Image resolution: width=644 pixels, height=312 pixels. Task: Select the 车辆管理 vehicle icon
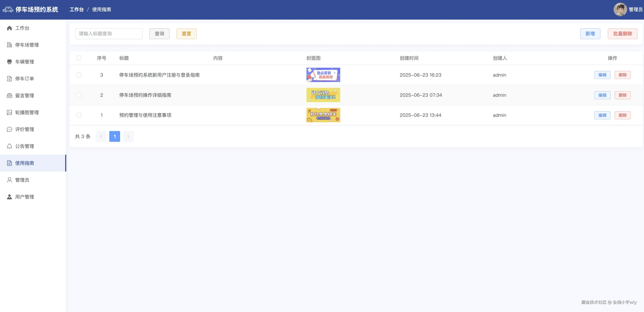coord(9,62)
